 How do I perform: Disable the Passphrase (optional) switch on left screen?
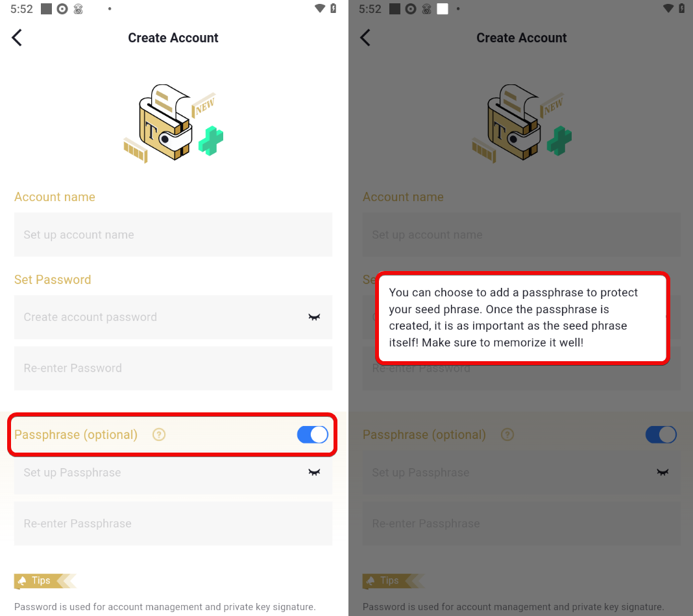(313, 434)
